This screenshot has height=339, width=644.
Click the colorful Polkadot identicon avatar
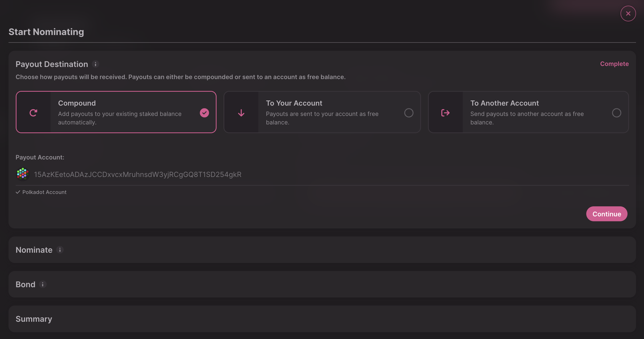(x=23, y=174)
